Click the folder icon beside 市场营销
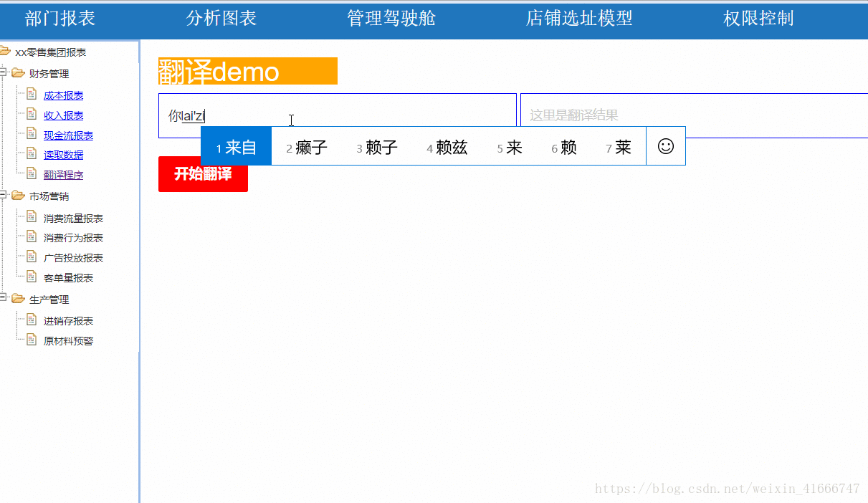Viewport: 868px width, 503px height. click(x=19, y=195)
